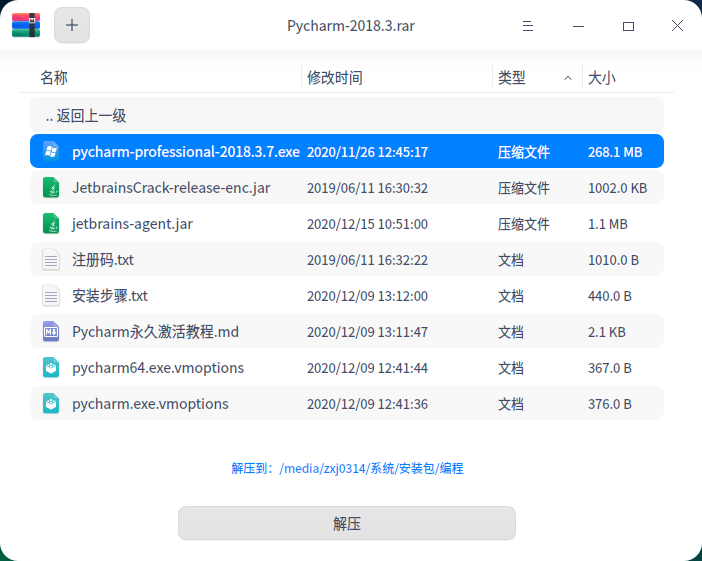Click the size value 1.1 MB
Viewport: 702px width, 561px height.
tap(608, 224)
